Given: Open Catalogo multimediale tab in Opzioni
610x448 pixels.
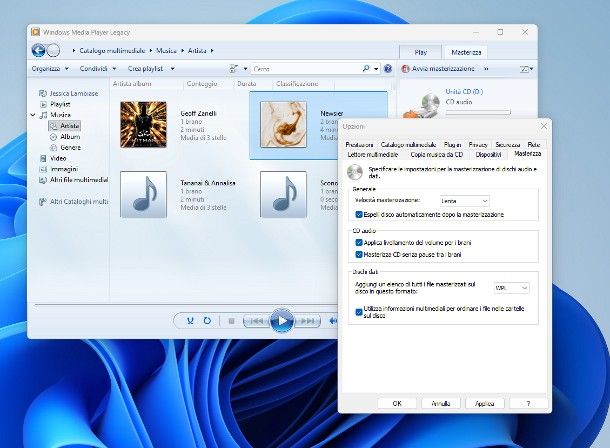Looking at the screenshot, I should pos(408,144).
